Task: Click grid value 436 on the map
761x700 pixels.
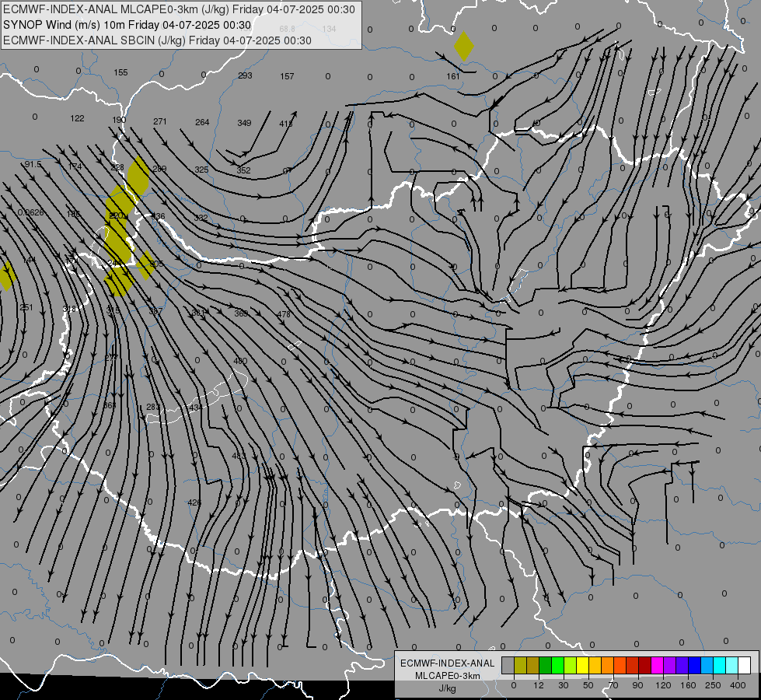Action: point(159,216)
